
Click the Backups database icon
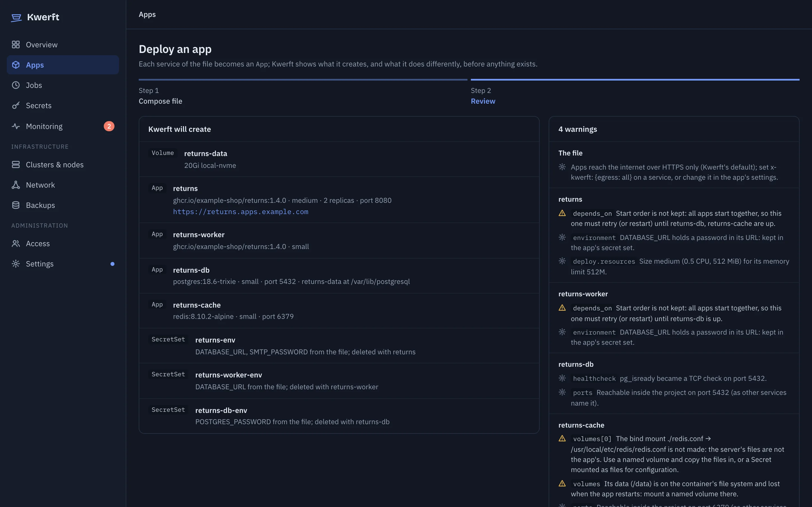coord(16,205)
